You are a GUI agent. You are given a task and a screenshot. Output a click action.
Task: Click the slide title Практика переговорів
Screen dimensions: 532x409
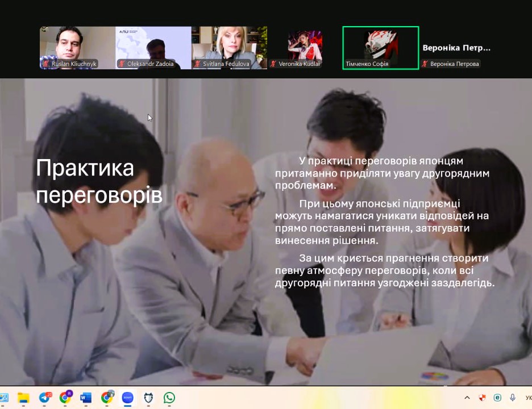99,181
